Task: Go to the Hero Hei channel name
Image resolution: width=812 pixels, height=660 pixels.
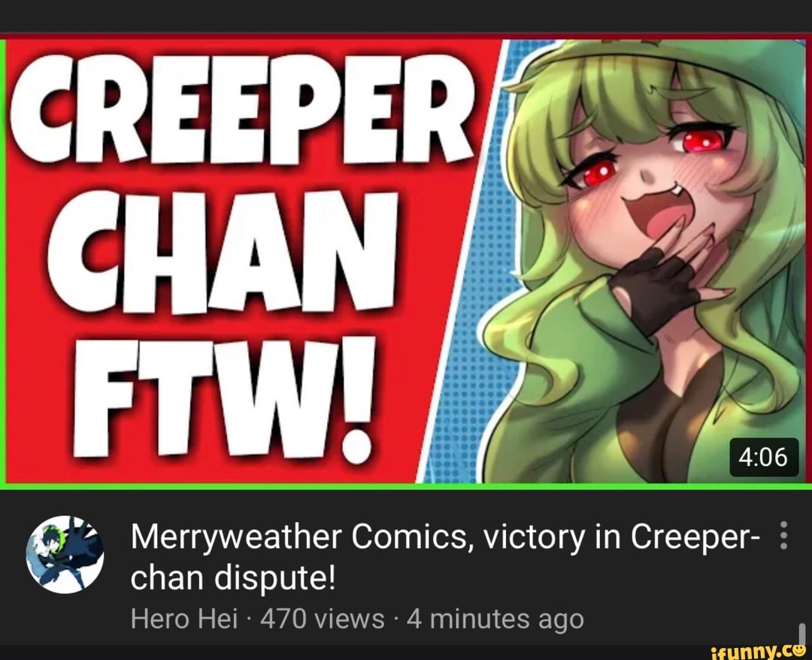Action: click(x=184, y=619)
